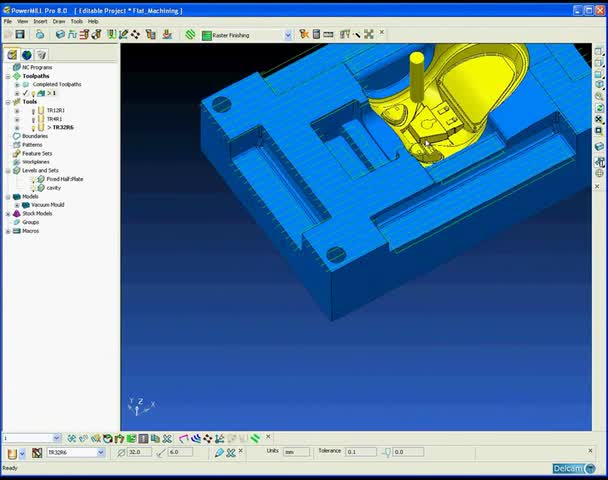Open the Tools menu
Screen dimensions: 608x480
pos(76,21)
